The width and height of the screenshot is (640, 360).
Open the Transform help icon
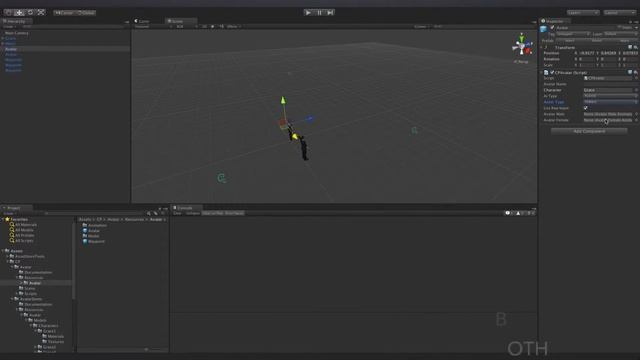[x=630, y=47]
